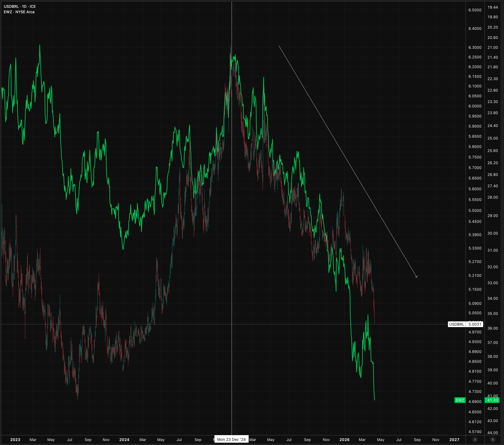Click 2023 on the time axis
This screenshot has width=504, height=445.
click(x=15, y=440)
